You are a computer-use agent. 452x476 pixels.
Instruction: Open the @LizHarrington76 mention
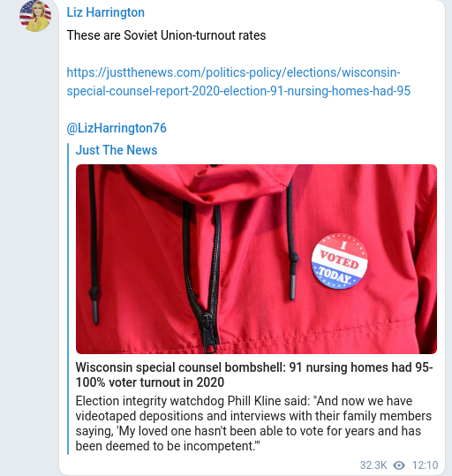(117, 128)
